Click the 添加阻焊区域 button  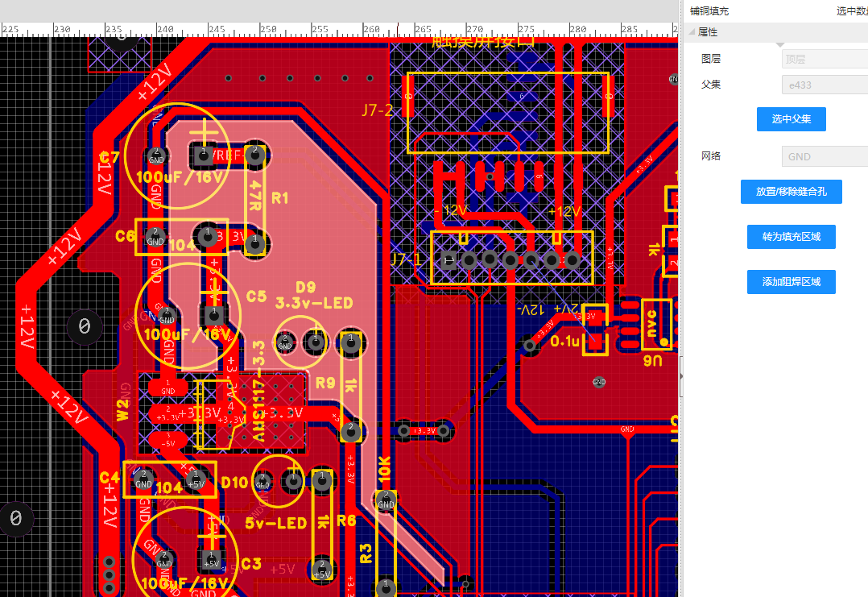pyautogui.click(x=791, y=282)
